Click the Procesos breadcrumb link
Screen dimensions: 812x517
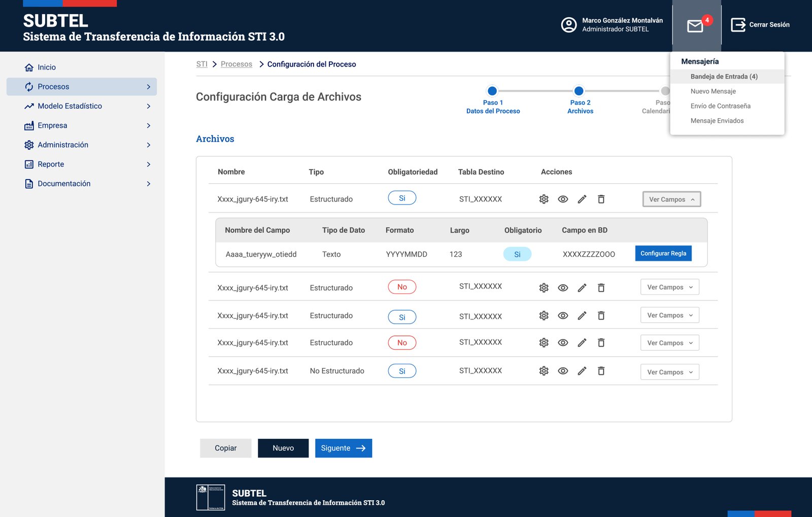coord(236,64)
